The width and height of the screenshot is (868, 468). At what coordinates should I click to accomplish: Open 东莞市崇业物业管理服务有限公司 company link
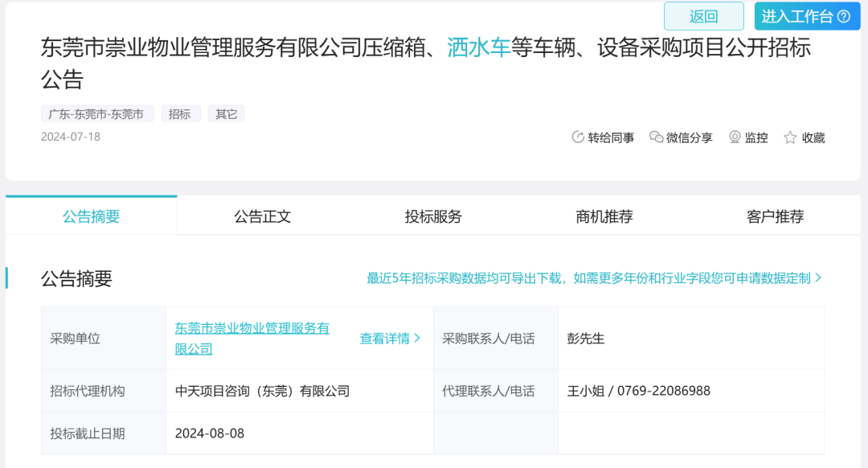(252, 339)
